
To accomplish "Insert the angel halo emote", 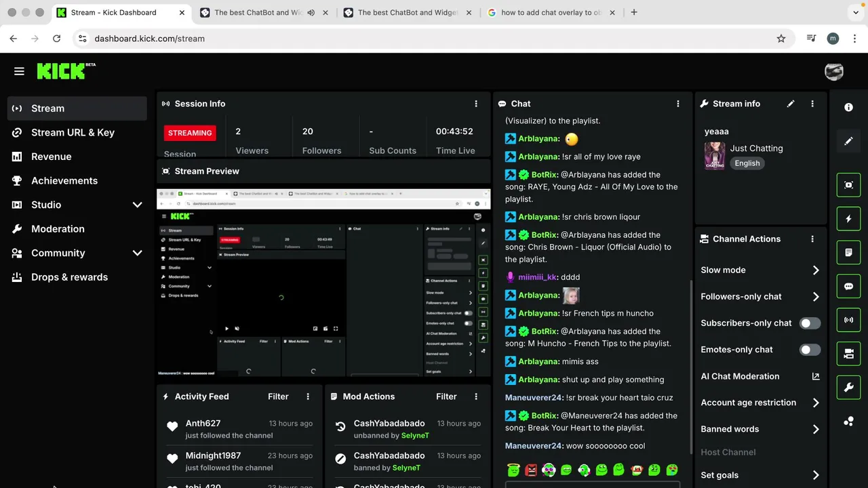I will (513, 470).
